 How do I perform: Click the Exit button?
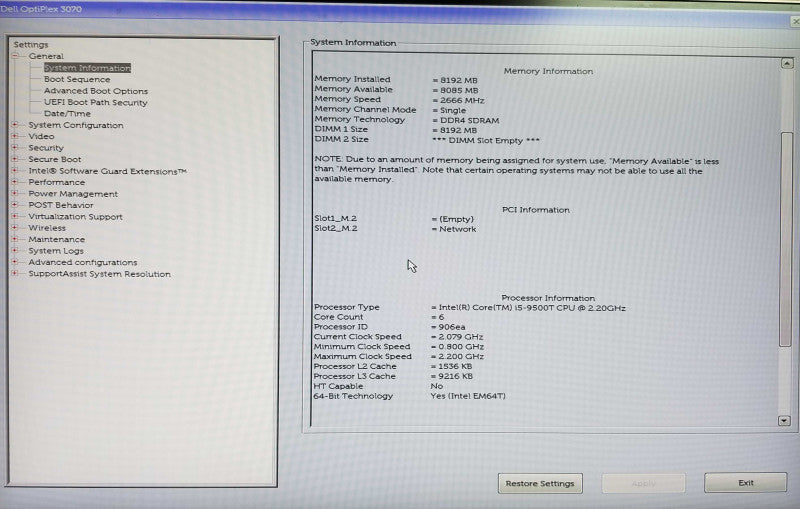tap(745, 482)
